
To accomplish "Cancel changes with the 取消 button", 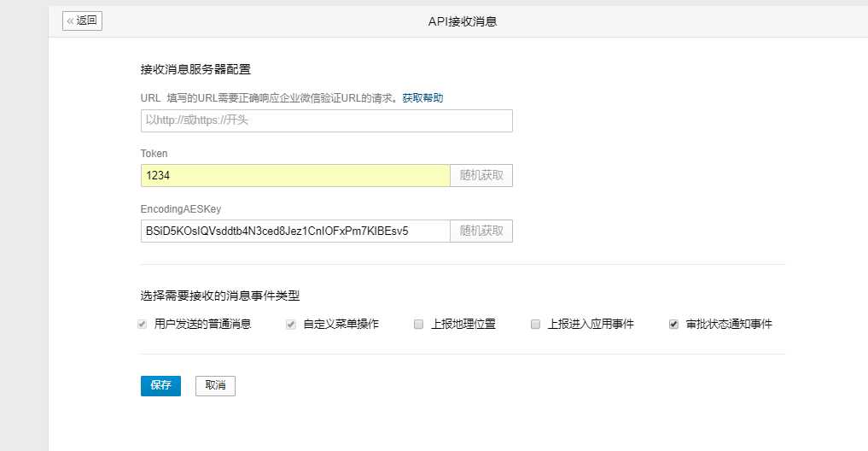I will point(215,385).
